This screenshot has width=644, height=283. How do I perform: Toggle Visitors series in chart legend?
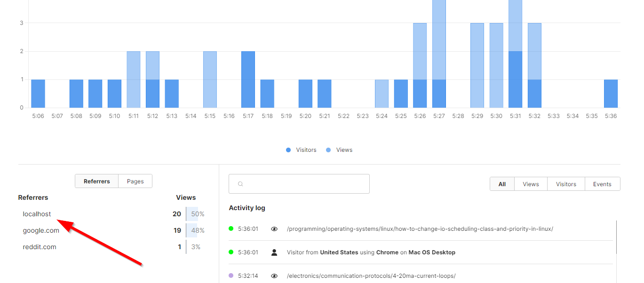301,150
